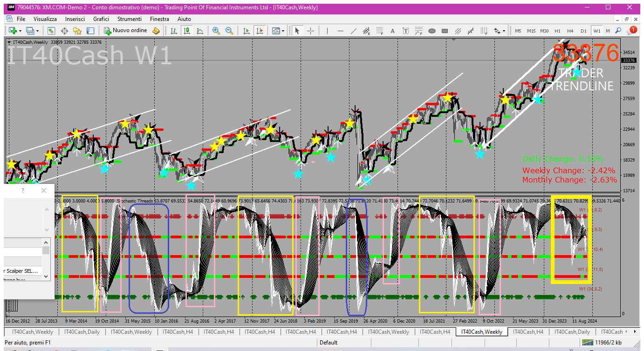Select the arrows objects tool
Image resolution: width=644 pixels, height=351 pixels.
point(497,31)
